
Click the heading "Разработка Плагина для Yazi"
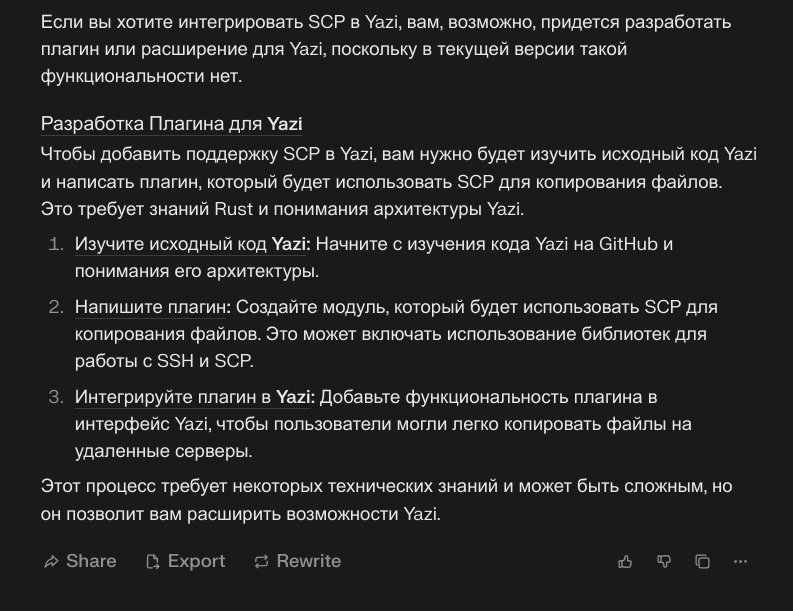171,124
